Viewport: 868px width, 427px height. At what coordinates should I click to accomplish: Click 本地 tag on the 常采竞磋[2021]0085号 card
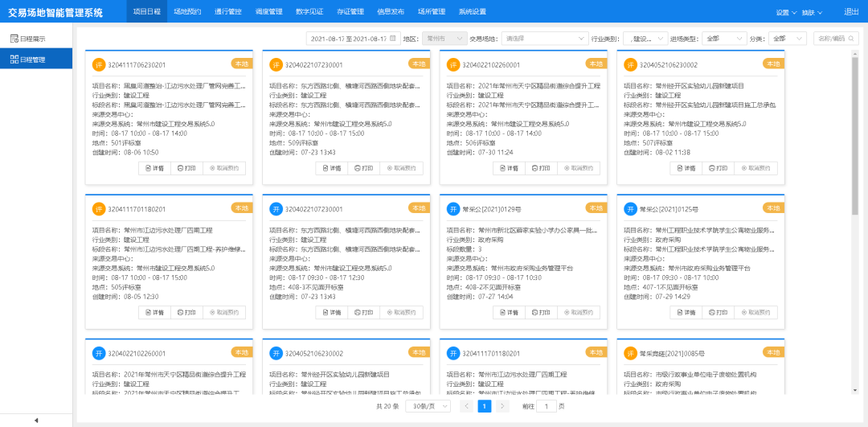[x=774, y=351]
